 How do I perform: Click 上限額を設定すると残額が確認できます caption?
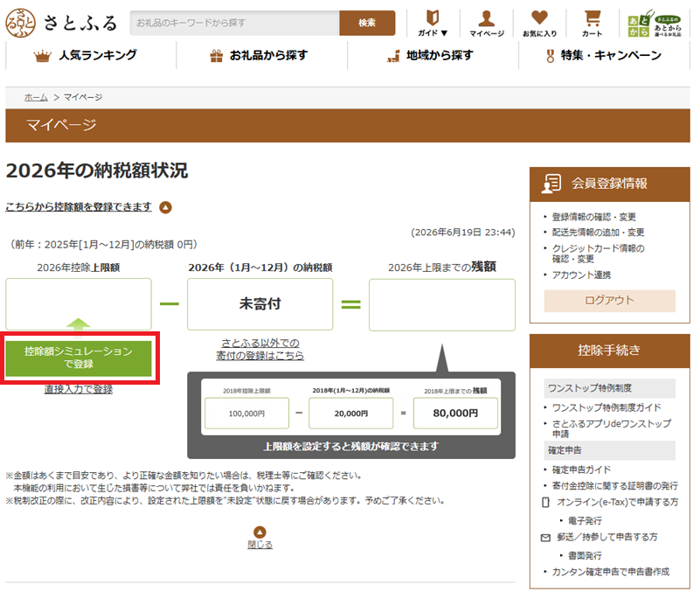(351, 446)
